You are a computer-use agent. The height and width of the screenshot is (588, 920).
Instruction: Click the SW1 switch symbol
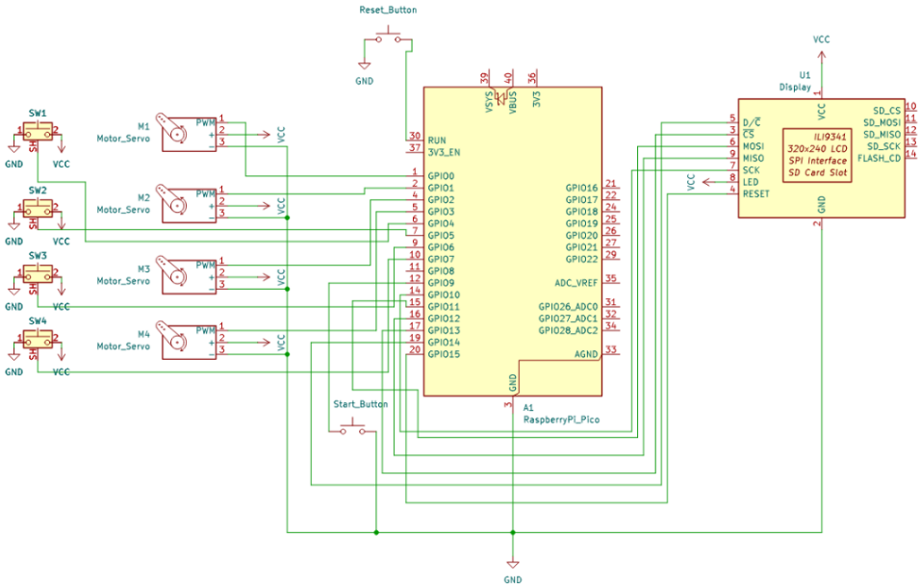click(38, 130)
